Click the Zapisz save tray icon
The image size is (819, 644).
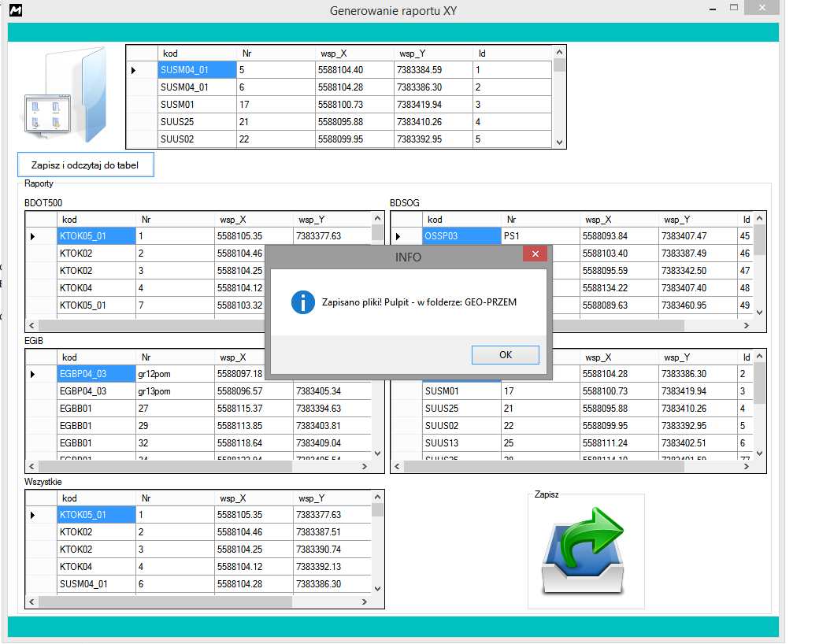coord(584,550)
